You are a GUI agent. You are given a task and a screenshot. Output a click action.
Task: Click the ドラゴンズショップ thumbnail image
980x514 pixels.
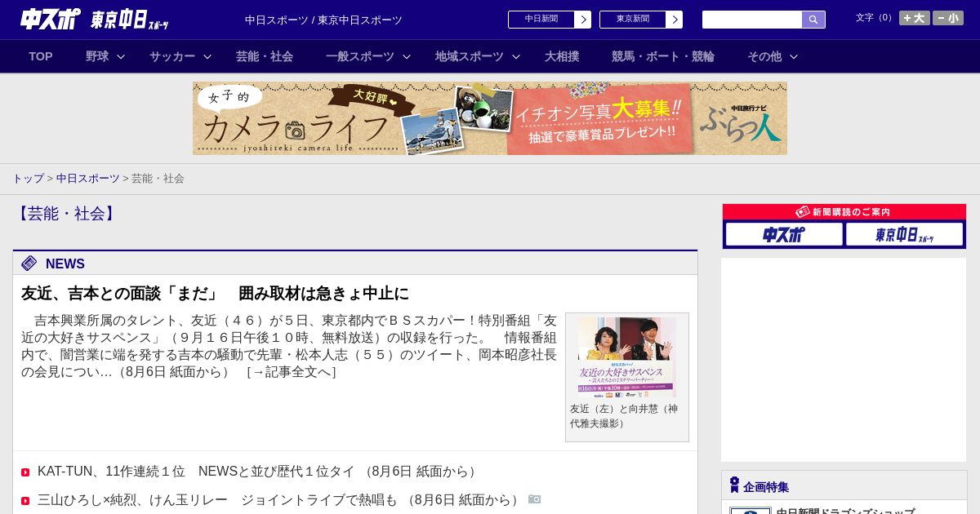751,511
